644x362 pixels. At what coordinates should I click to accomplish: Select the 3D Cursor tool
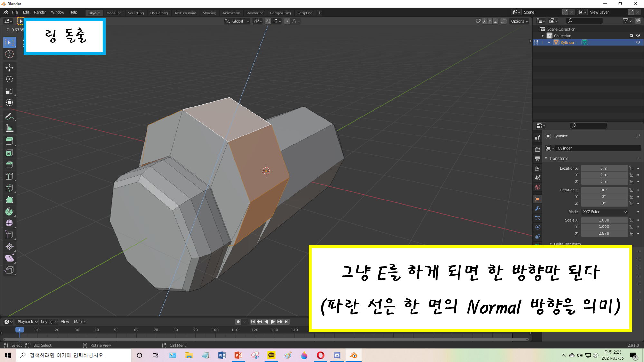(x=9, y=54)
